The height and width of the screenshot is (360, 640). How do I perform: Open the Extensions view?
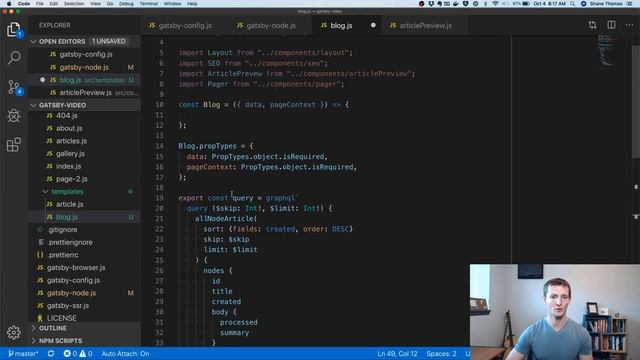pos(14,144)
